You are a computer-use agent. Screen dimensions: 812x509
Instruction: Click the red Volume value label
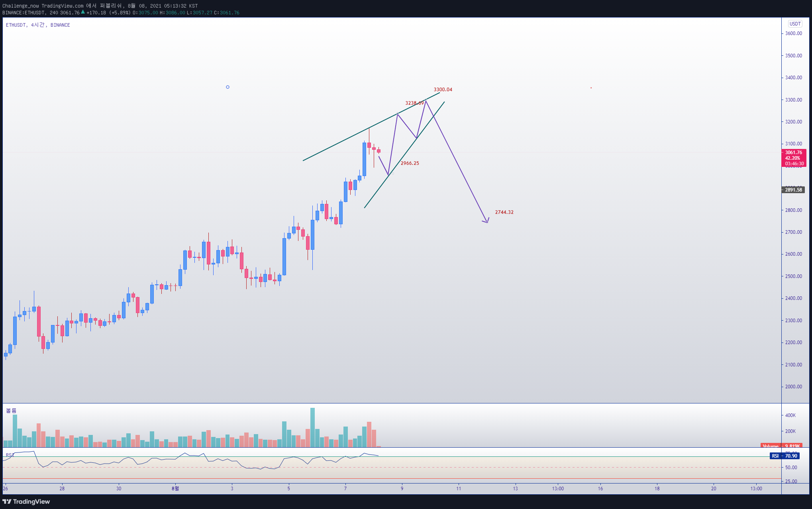click(x=781, y=446)
